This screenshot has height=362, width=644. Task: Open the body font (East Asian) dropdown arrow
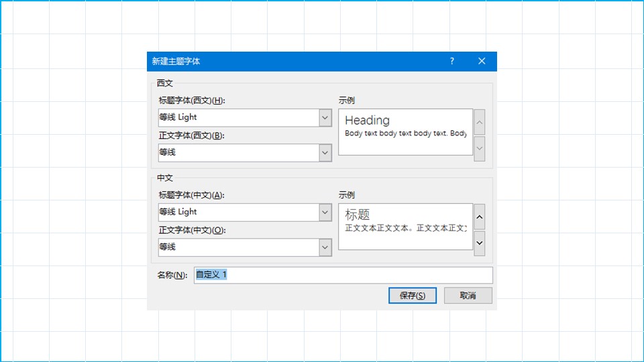click(325, 247)
